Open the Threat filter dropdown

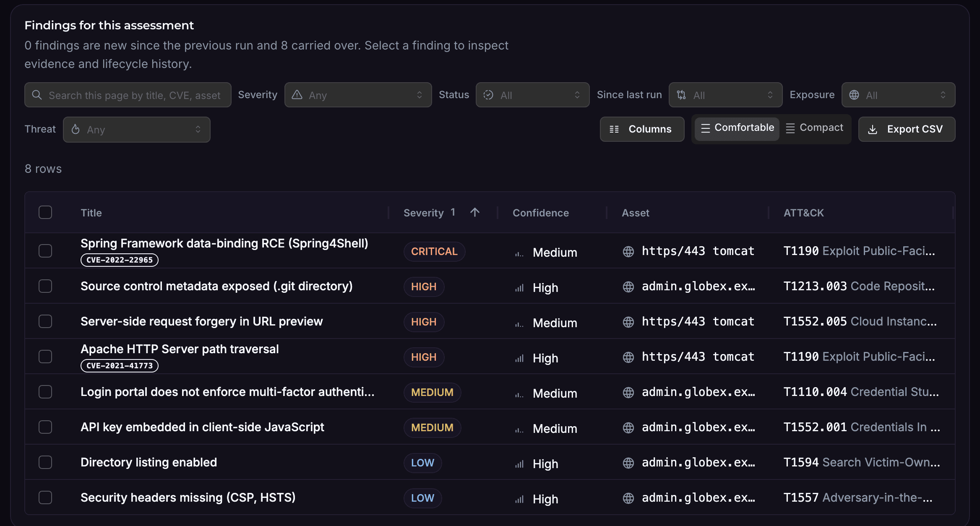(x=136, y=130)
